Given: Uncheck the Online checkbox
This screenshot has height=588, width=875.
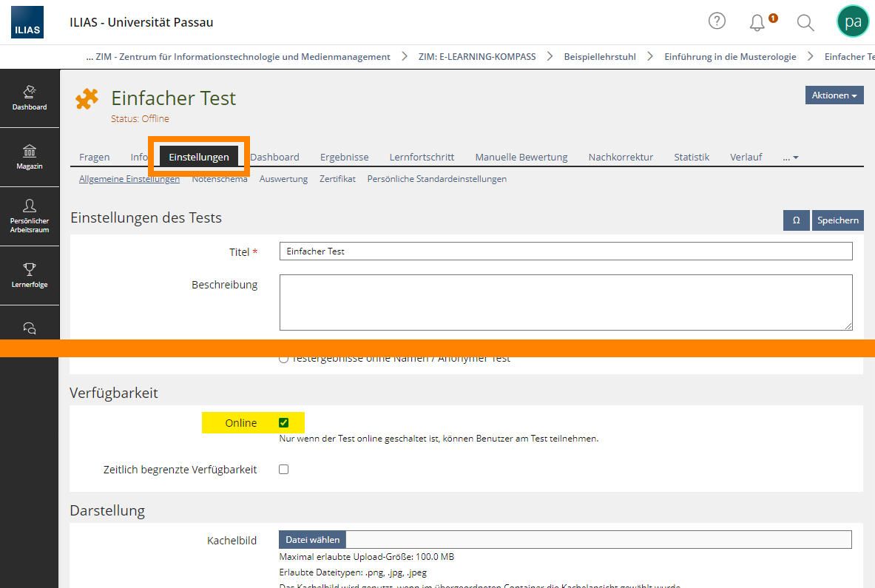Looking at the screenshot, I should click(x=283, y=423).
